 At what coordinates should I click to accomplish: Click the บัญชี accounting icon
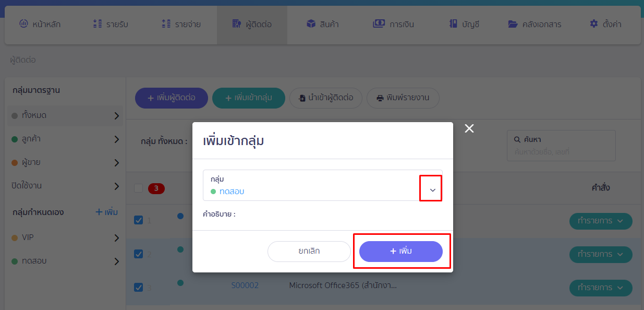[x=453, y=23]
